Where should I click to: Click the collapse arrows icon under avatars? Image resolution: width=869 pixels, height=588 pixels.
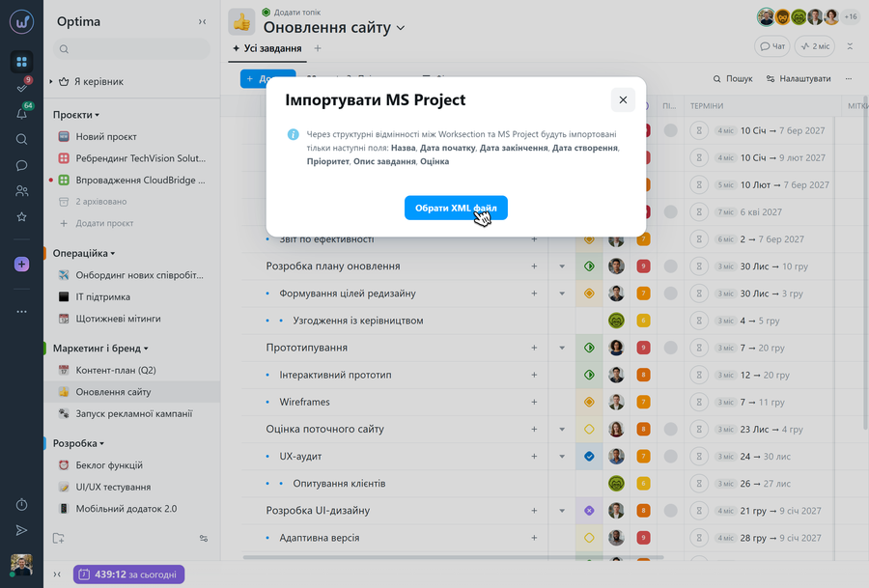(850, 46)
